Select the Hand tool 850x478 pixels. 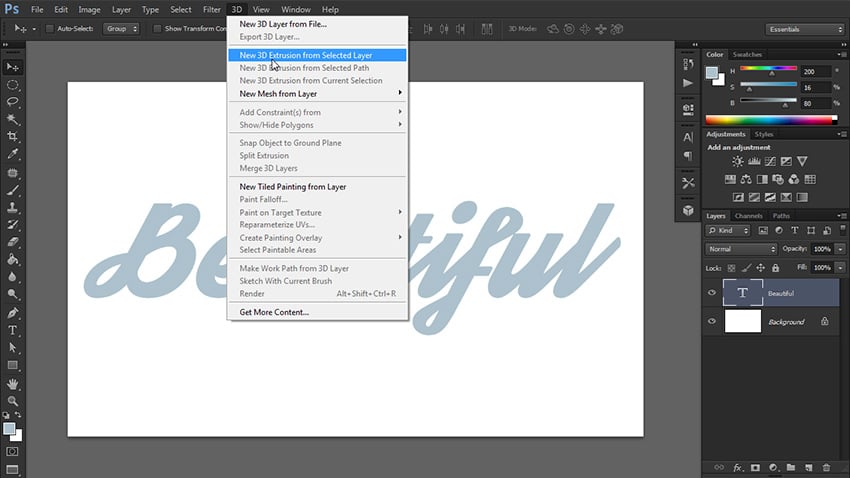tap(13, 383)
